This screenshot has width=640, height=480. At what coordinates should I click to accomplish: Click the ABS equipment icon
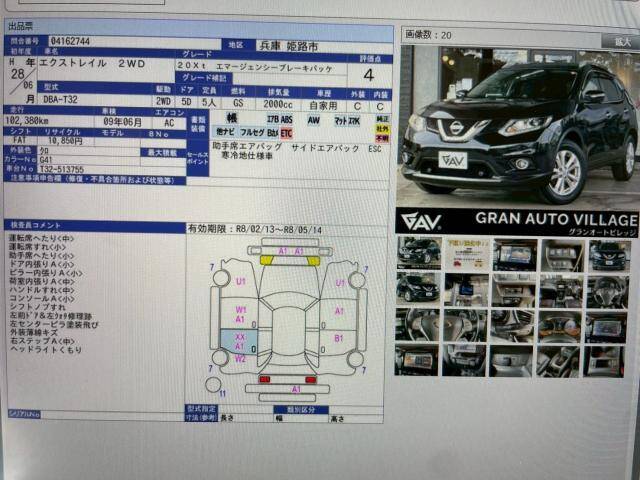[287, 119]
